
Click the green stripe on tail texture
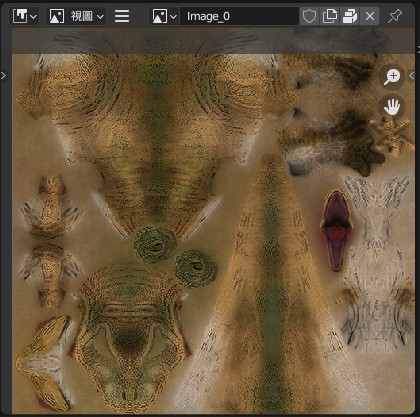click(273, 283)
